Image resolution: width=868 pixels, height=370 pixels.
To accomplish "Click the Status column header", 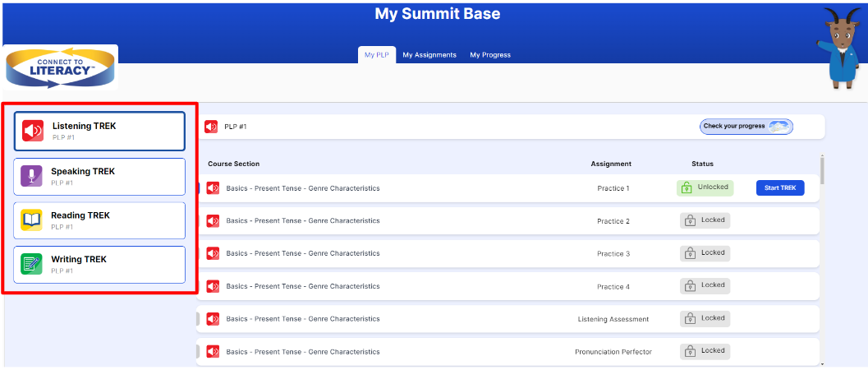I will [x=702, y=164].
